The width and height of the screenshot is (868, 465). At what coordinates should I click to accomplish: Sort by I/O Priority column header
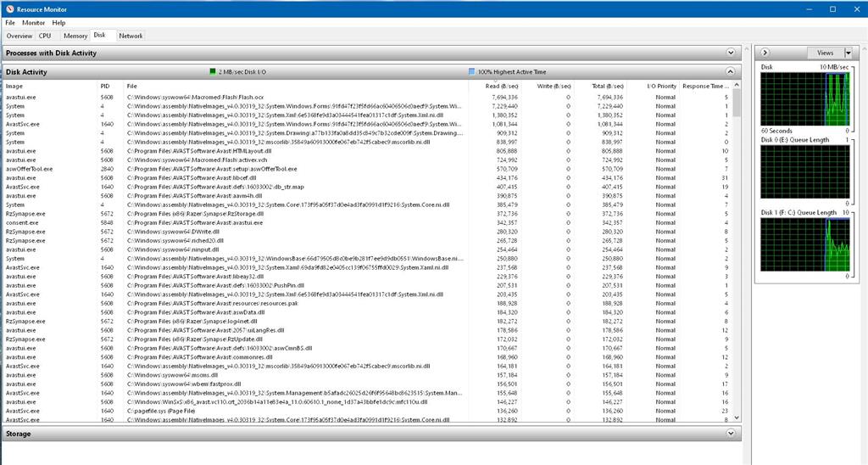(x=653, y=86)
